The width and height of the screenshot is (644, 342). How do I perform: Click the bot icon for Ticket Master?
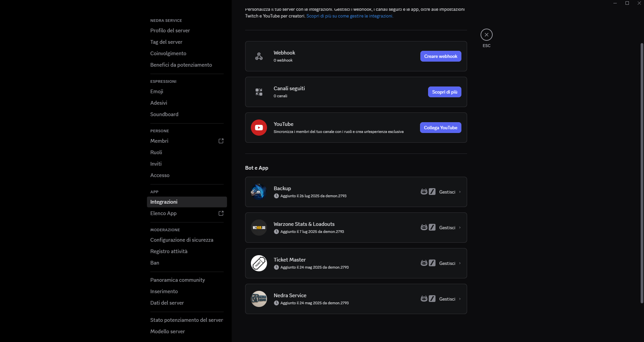[424, 263]
